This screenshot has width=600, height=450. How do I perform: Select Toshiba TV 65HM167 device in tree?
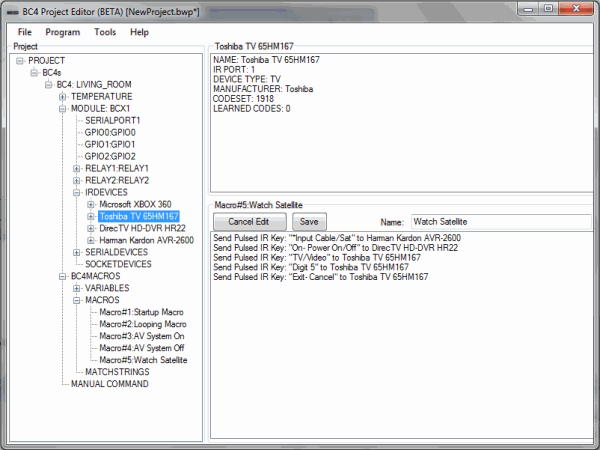coord(139,217)
